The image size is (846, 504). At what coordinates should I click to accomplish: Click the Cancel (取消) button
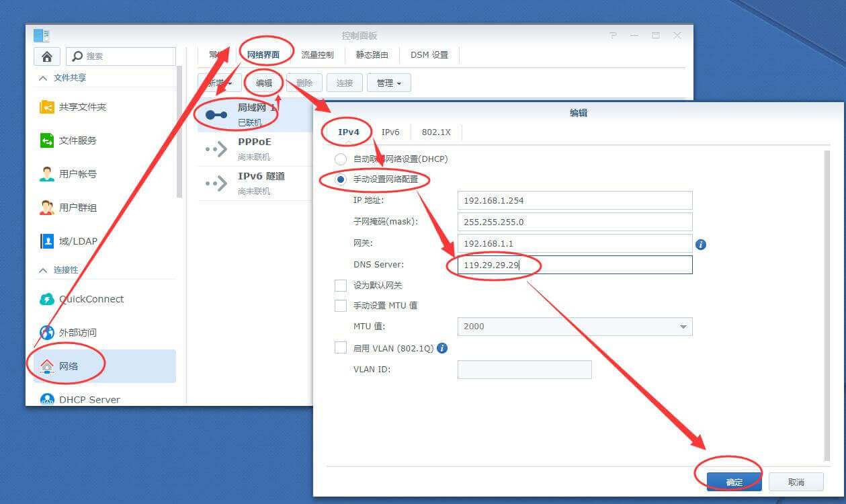click(796, 482)
